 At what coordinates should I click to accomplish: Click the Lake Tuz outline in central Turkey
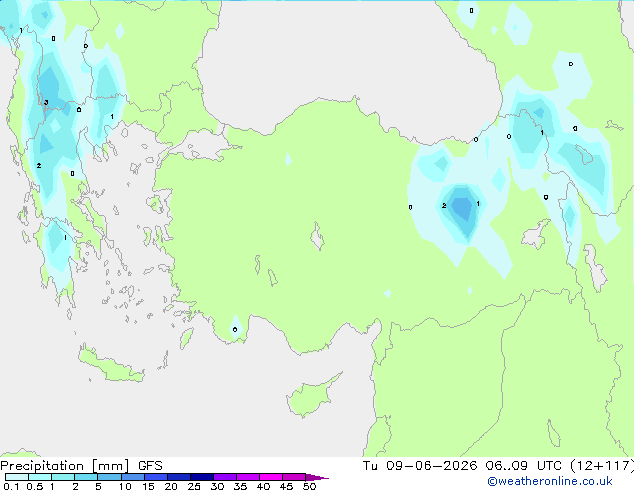(x=317, y=236)
